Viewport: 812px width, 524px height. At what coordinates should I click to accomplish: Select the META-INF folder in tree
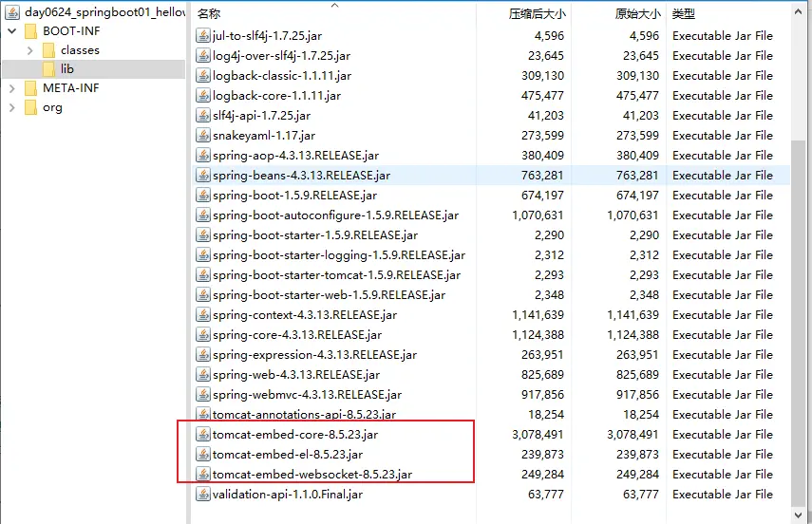point(71,88)
